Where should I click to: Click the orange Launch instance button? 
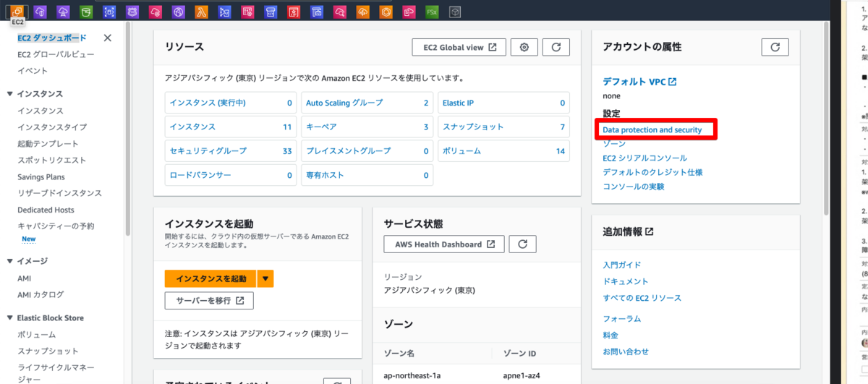click(210, 278)
